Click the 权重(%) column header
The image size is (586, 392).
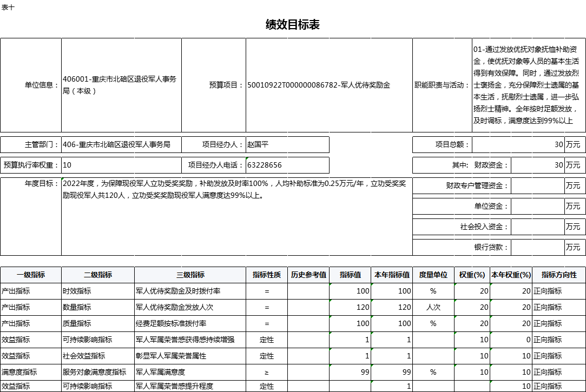pyautogui.click(x=472, y=275)
